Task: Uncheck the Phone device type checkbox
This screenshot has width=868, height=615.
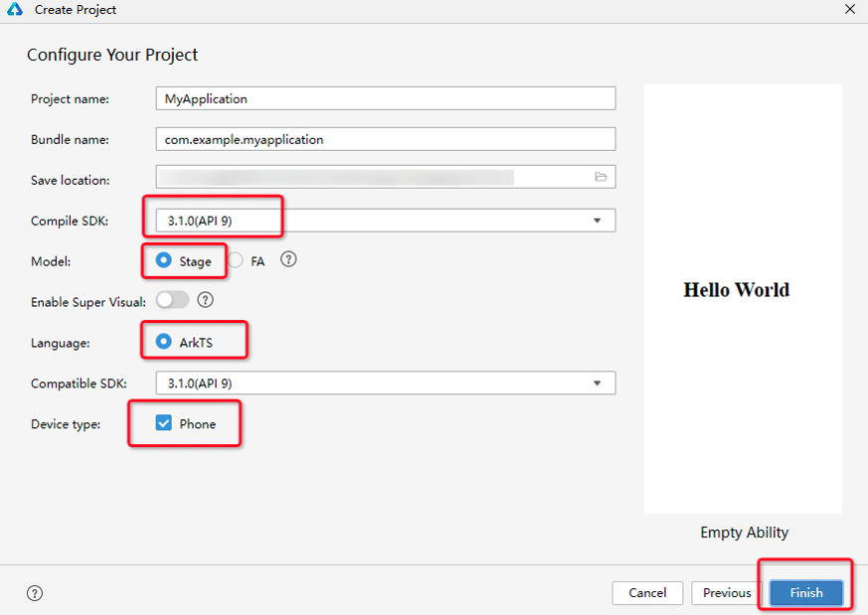Action: coord(163,423)
